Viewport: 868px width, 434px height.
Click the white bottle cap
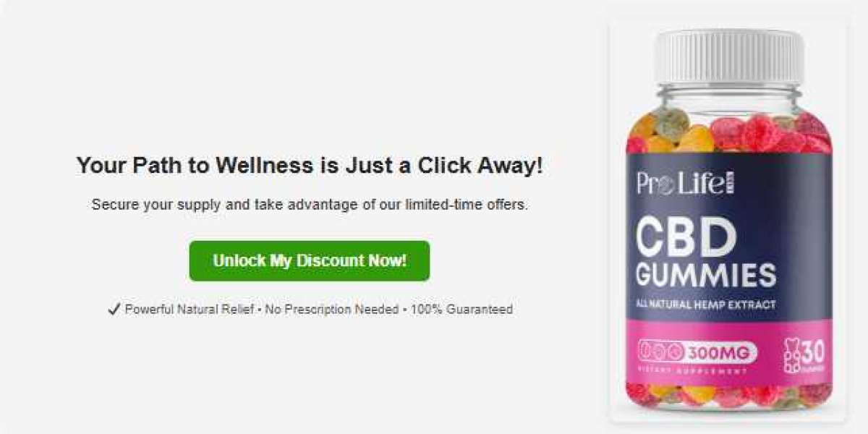pyautogui.click(x=728, y=56)
